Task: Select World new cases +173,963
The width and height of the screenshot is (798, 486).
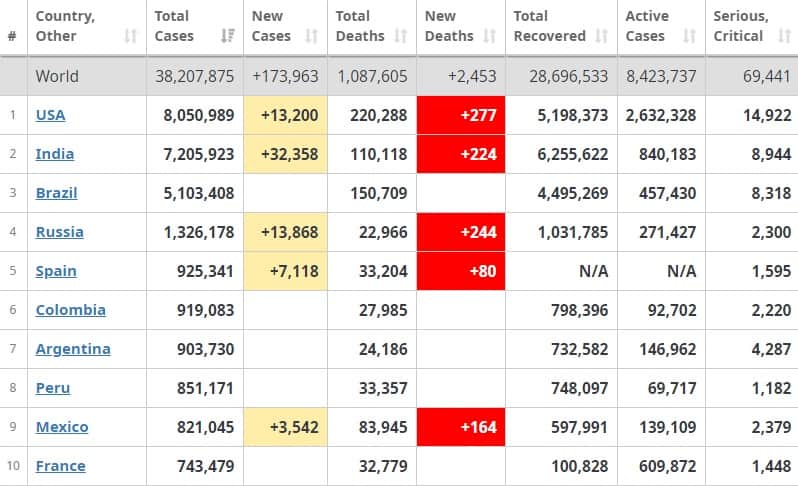Action: (x=286, y=76)
